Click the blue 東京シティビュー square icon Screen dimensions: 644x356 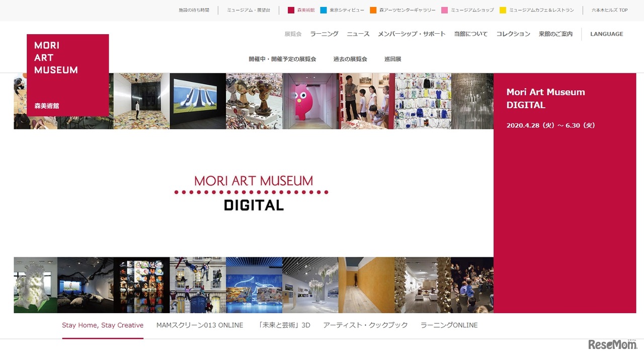[x=324, y=10]
